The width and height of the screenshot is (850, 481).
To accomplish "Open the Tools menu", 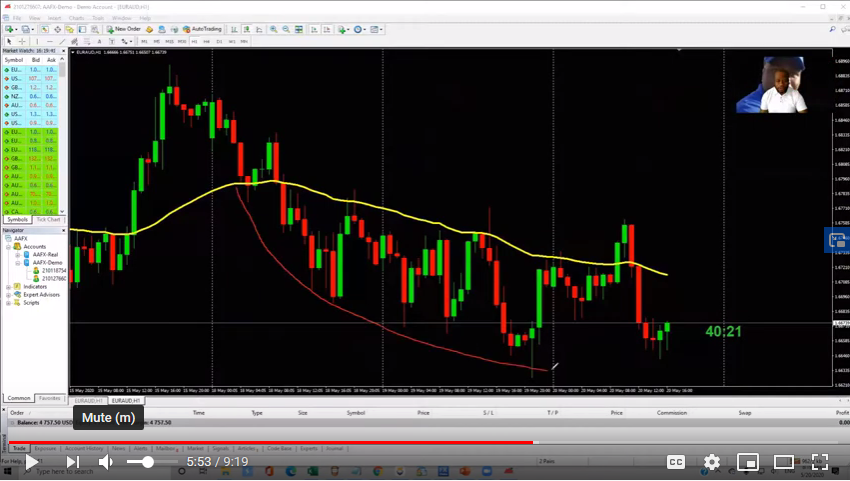I will 98,18.
